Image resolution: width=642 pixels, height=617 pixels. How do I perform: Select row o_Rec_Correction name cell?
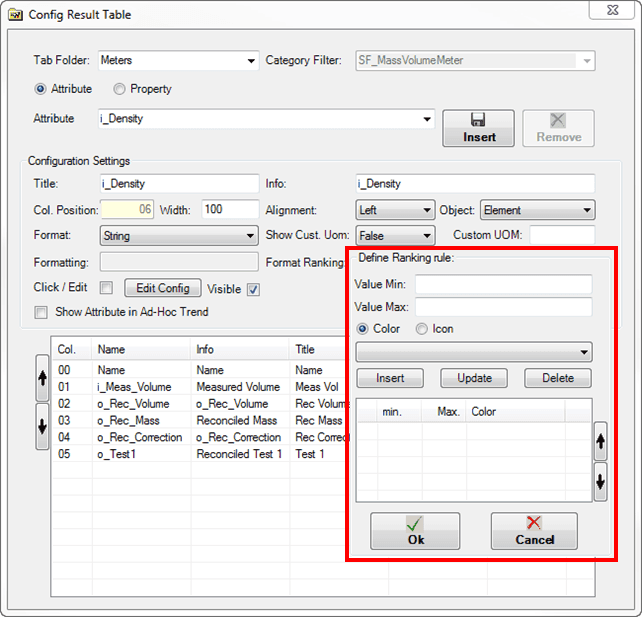139,437
